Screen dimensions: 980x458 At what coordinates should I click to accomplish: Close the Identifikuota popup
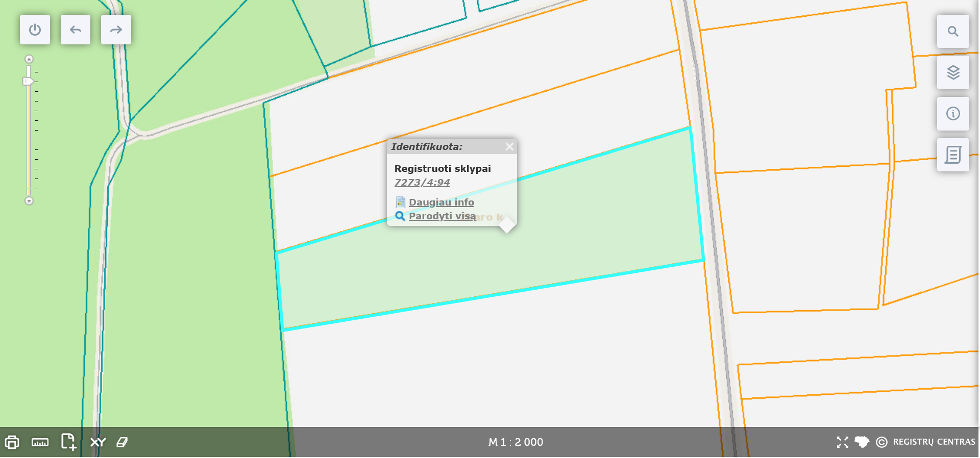pos(509,147)
